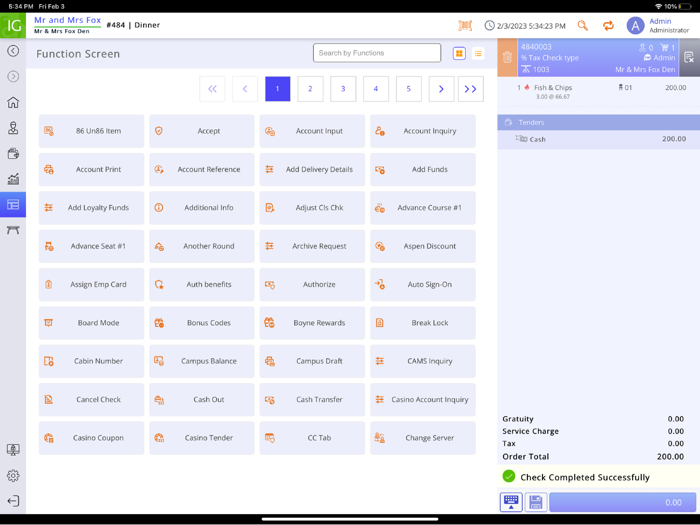
Task: Click the Advance Course #1 function
Action: click(x=423, y=208)
